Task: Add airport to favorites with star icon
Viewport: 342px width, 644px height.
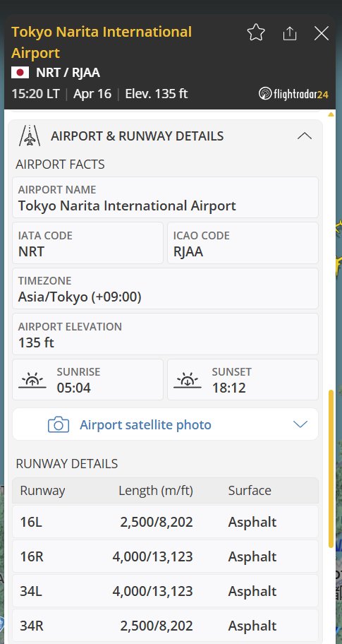Action: [256, 33]
